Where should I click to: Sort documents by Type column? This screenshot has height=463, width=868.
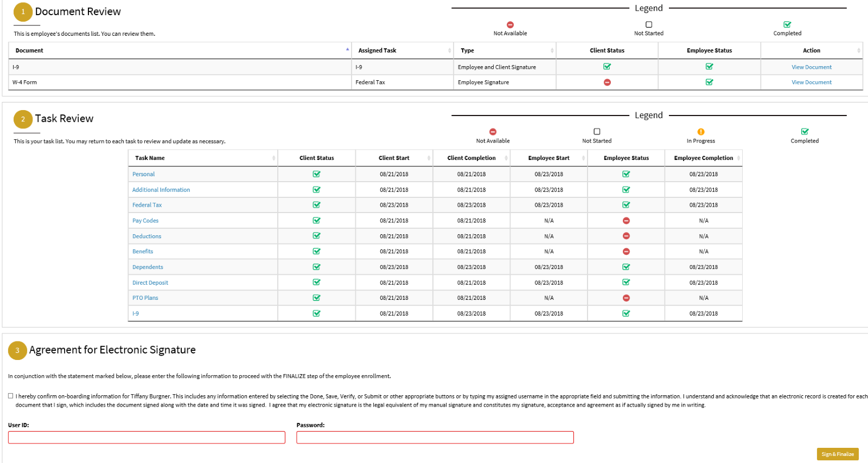[x=505, y=50]
